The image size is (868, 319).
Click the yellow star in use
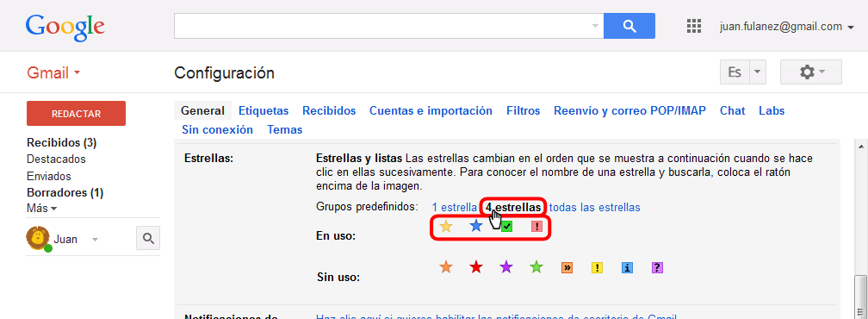[x=446, y=226]
